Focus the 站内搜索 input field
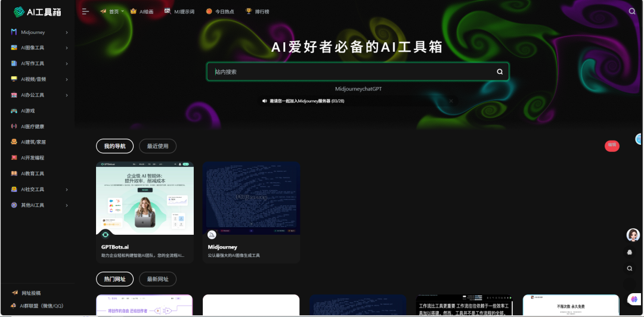 coord(352,72)
